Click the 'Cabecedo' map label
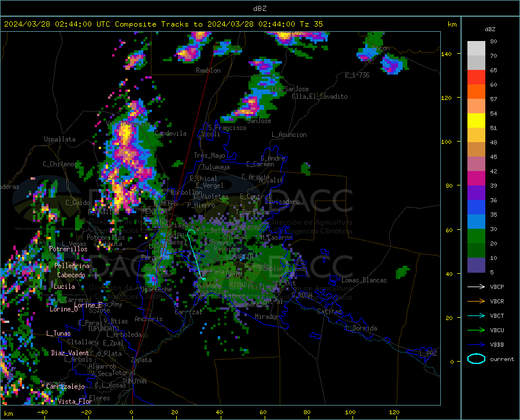 pyautogui.click(x=71, y=275)
